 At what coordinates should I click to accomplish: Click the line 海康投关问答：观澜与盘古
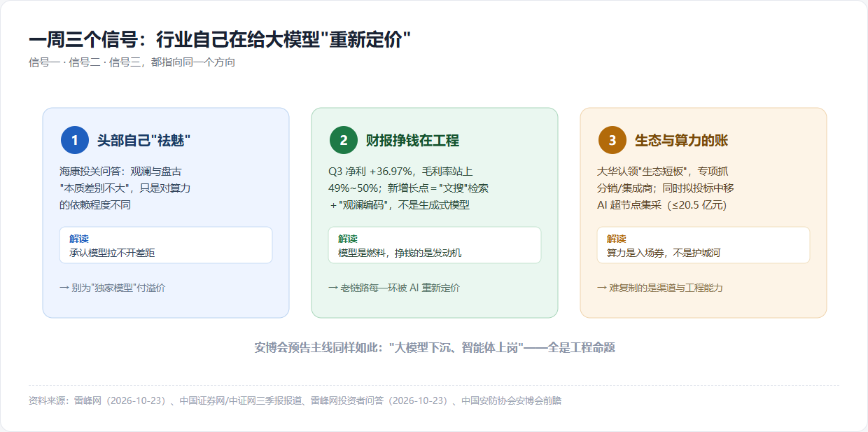(x=121, y=171)
